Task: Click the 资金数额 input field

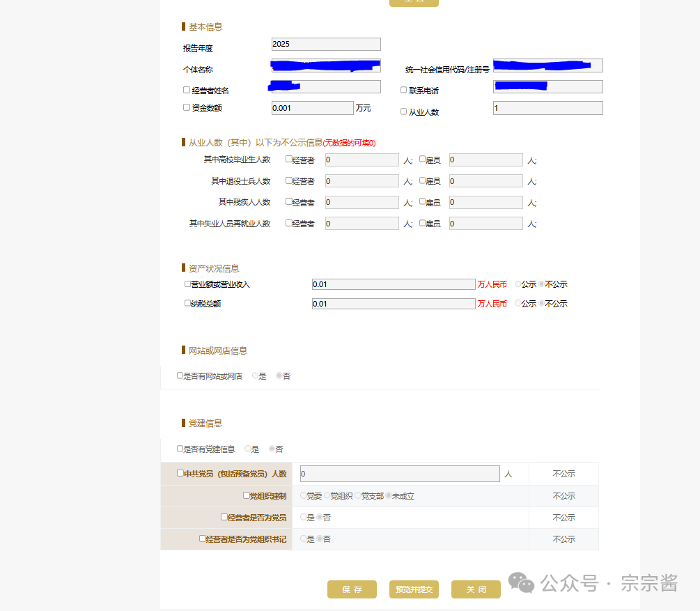Action: pyautogui.click(x=312, y=108)
